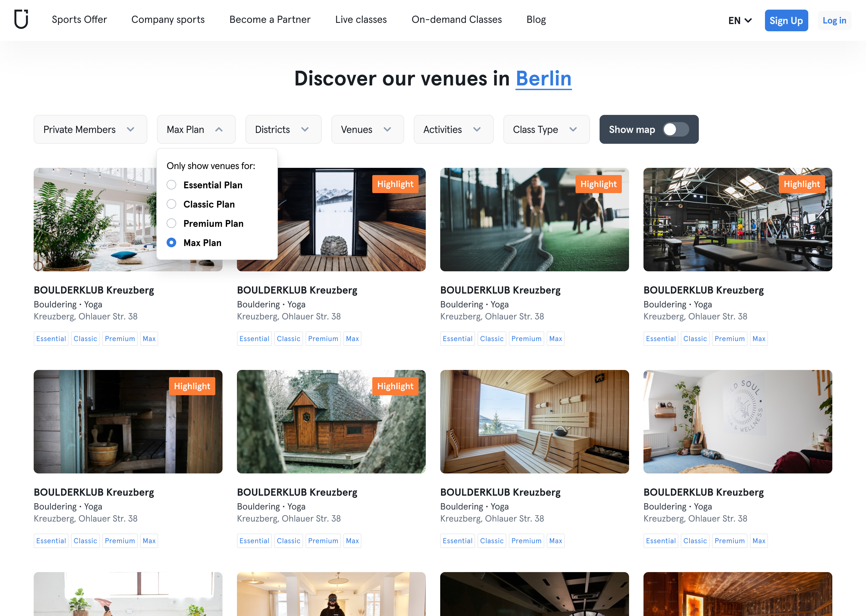The height and width of the screenshot is (616, 866).
Task: Click Classic tag under wooden cabin venue card
Action: pyautogui.click(x=288, y=541)
